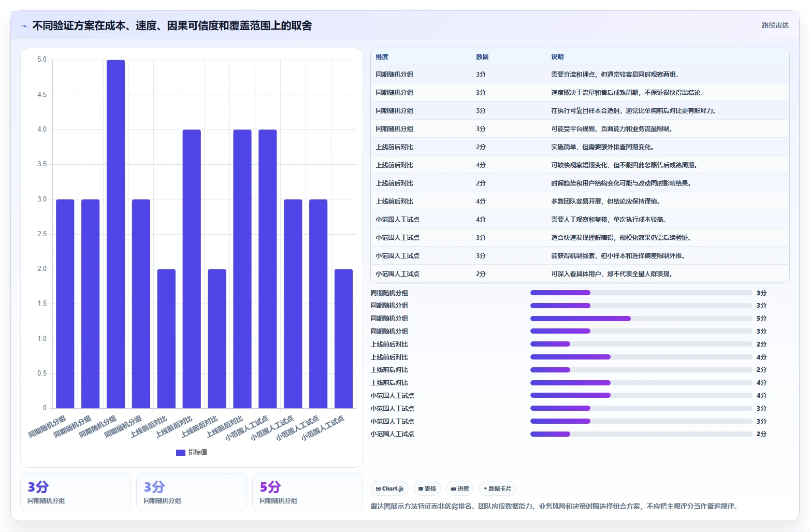Select the tallest bar reaching 5.0 in the chart

(x=116, y=234)
